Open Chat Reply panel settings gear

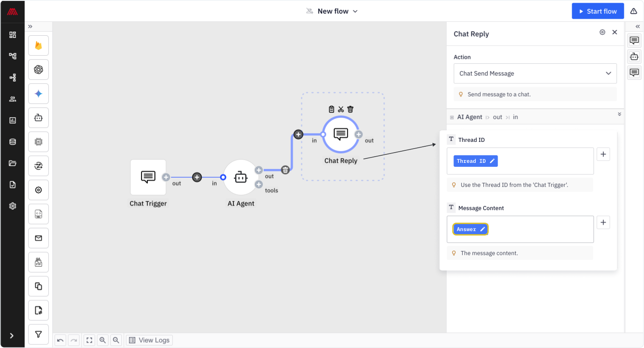[x=602, y=32]
